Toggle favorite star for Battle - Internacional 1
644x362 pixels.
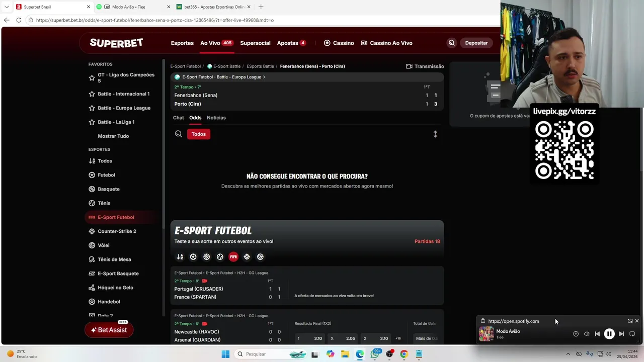click(92, 94)
